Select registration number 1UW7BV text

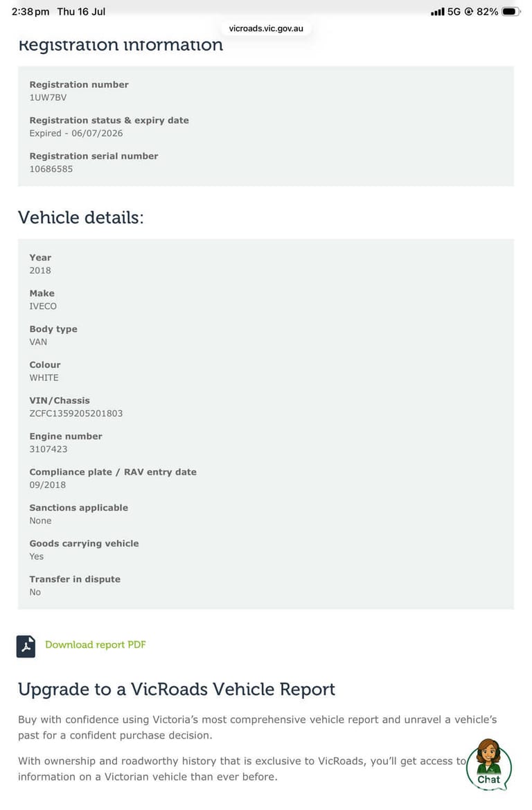[48, 98]
